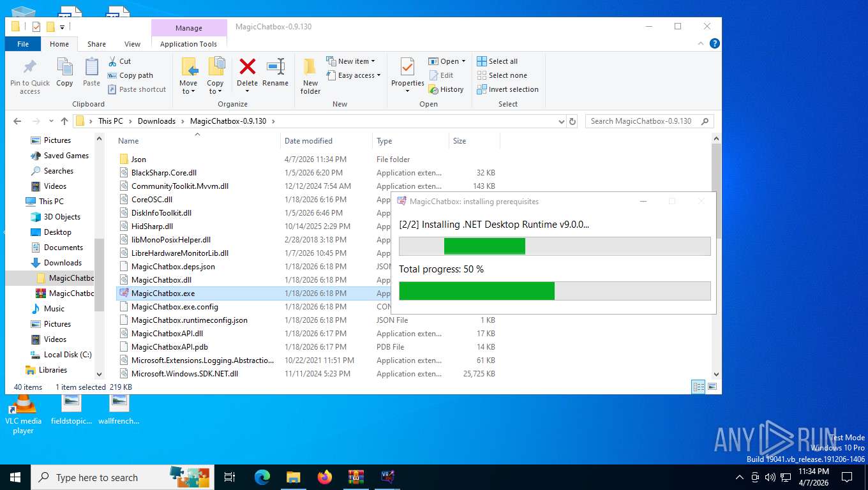Switch to the View ribbon tab

click(132, 44)
